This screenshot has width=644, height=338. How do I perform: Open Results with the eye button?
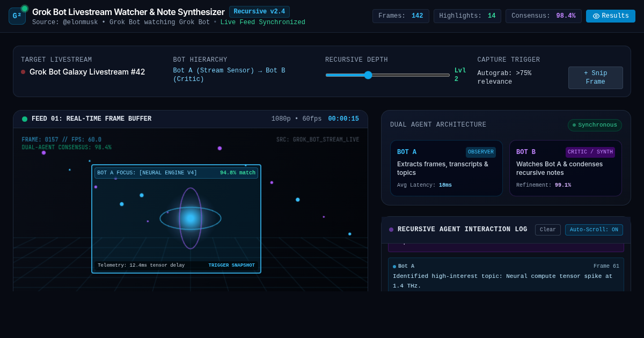[x=610, y=16]
